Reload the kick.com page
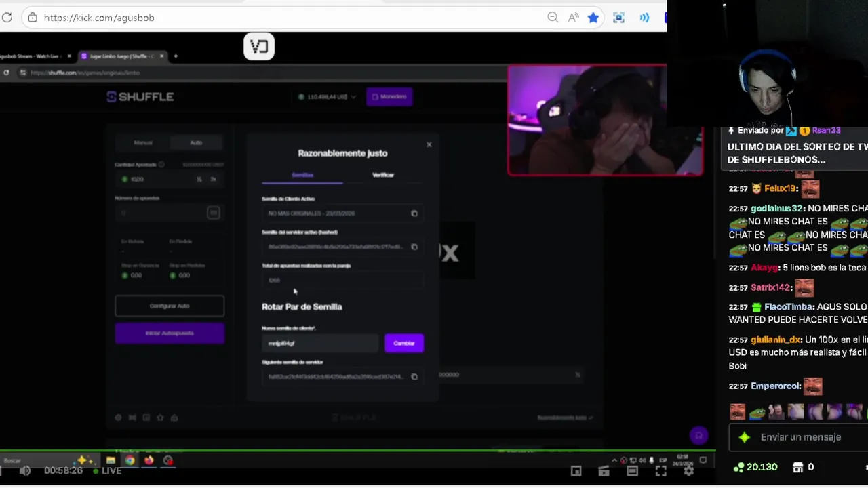Screen dimensions: 868x488 point(7,18)
